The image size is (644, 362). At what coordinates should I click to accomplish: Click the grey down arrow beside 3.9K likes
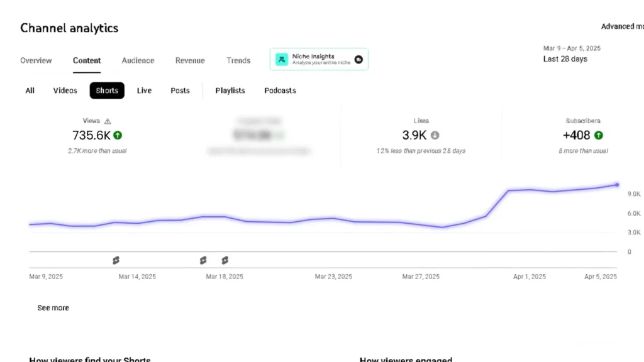pyautogui.click(x=435, y=135)
